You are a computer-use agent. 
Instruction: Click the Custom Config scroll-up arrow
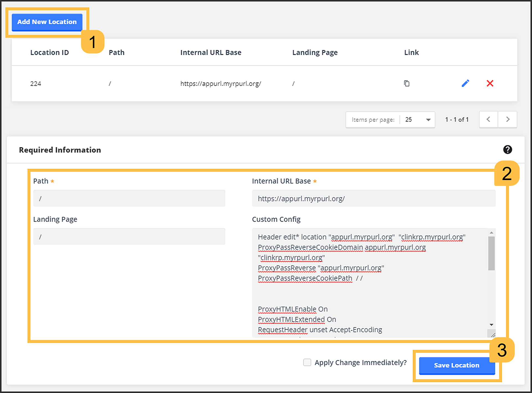click(x=492, y=232)
